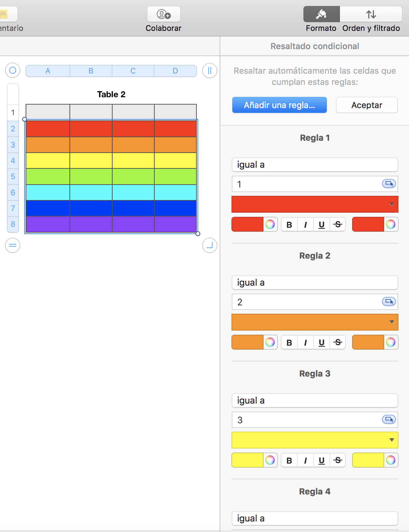Click cell reference picker in Regla 1
Image resolution: width=409 pixels, height=532 pixels.
click(x=389, y=184)
